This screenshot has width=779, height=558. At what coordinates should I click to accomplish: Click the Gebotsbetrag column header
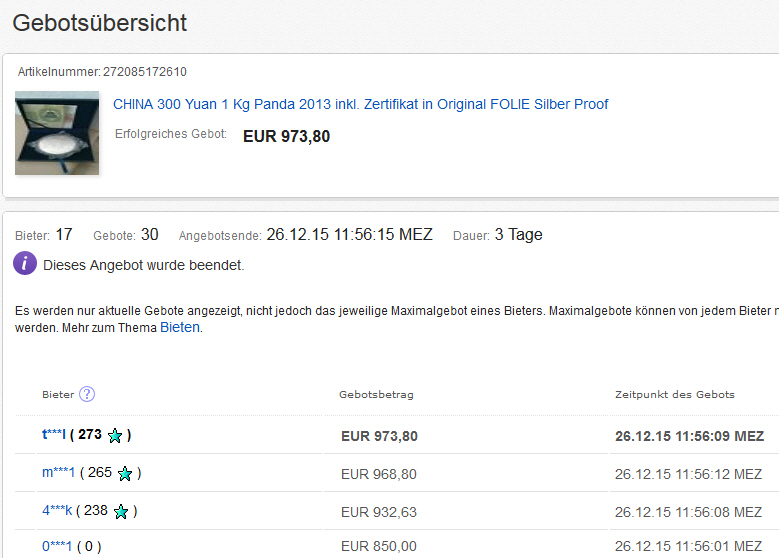point(376,395)
